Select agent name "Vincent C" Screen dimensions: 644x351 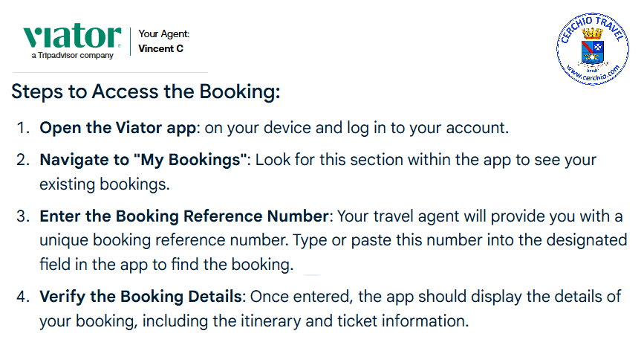(161, 49)
